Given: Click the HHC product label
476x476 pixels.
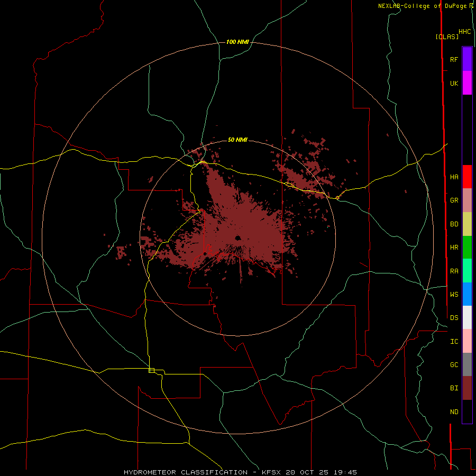Looking at the screenshot, I should (x=464, y=32).
